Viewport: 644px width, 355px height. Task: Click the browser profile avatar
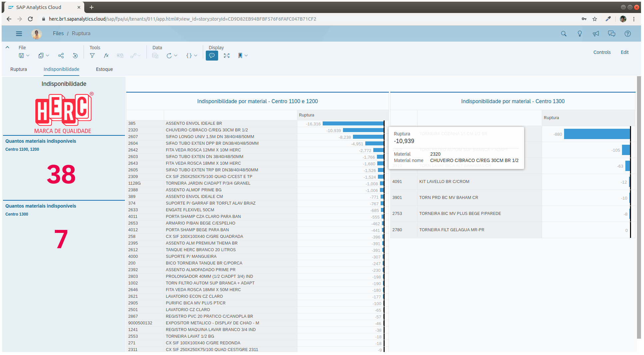[623, 19]
